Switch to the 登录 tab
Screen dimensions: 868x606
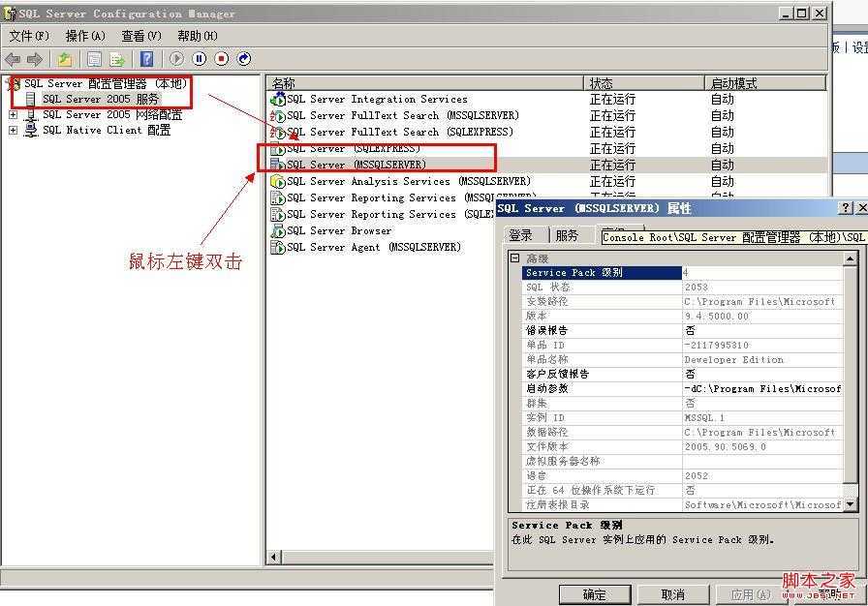click(521, 235)
